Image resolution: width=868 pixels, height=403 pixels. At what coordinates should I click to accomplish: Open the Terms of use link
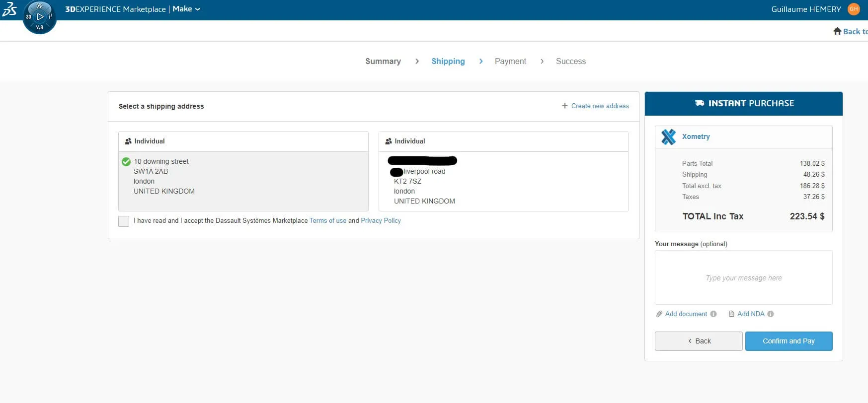tap(327, 221)
